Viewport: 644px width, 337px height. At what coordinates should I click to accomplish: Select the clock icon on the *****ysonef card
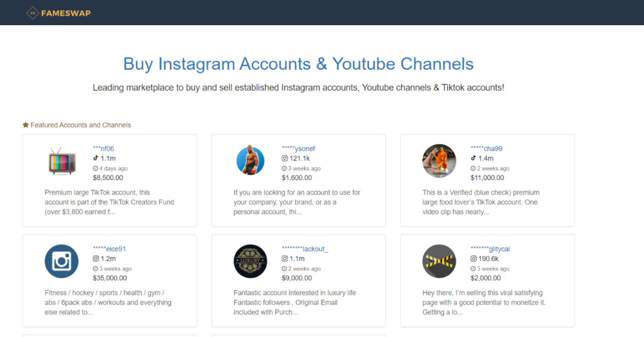(x=284, y=169)
